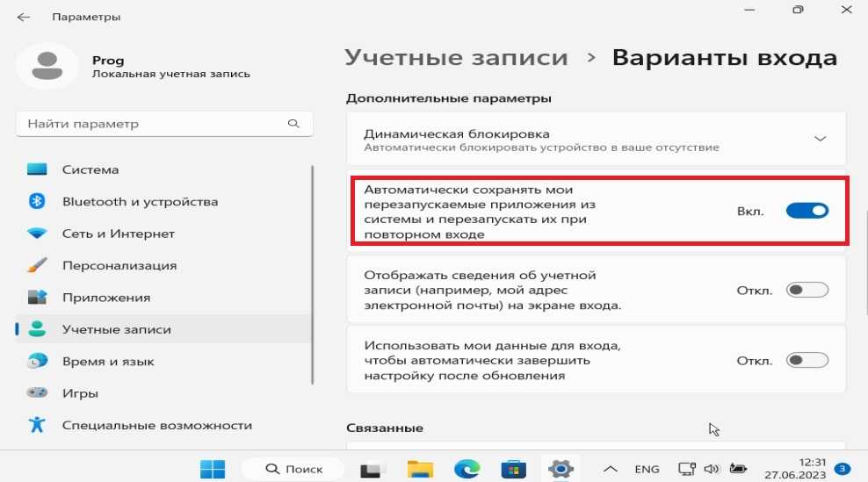
Task: Click the Система monitor icon
Action: [37, 169]
